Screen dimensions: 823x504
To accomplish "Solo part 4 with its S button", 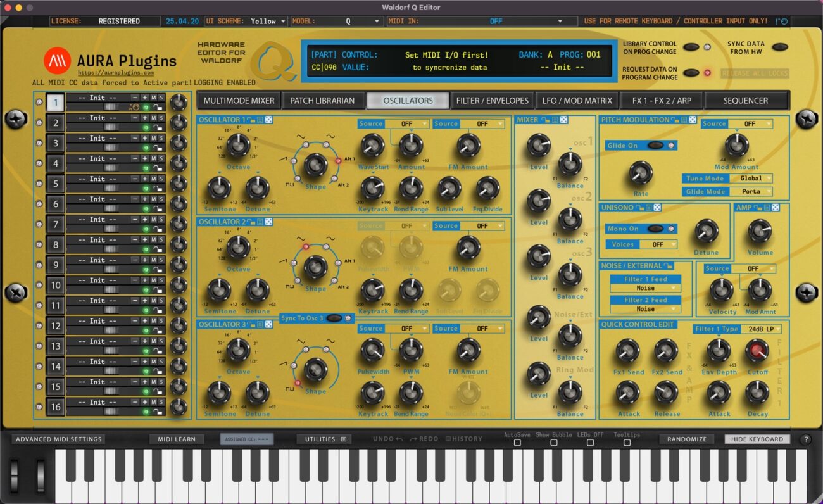I will coord(161,158).
